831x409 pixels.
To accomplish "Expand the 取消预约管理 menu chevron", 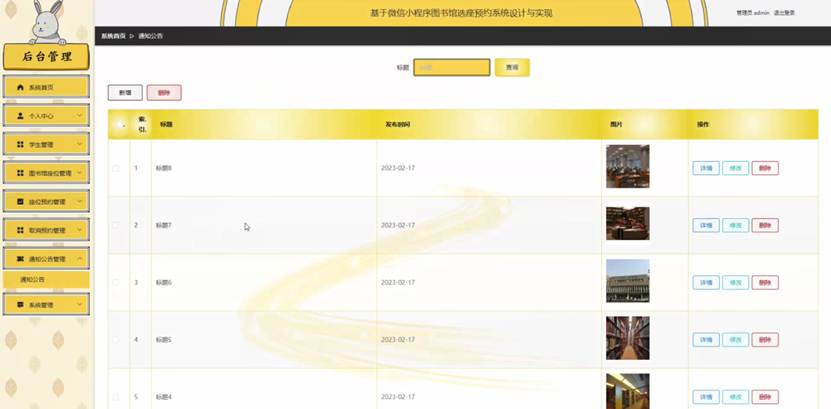I will (79, 229).
